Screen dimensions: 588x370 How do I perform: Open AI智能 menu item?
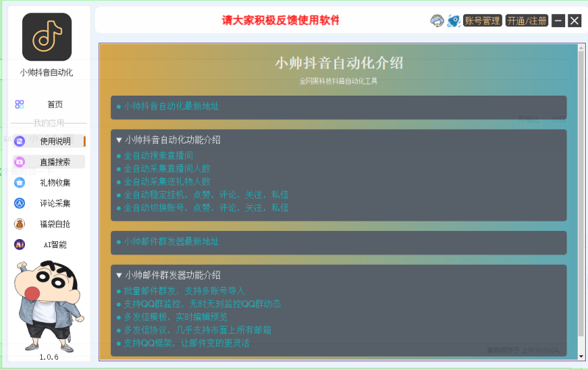tap(55, 244)
